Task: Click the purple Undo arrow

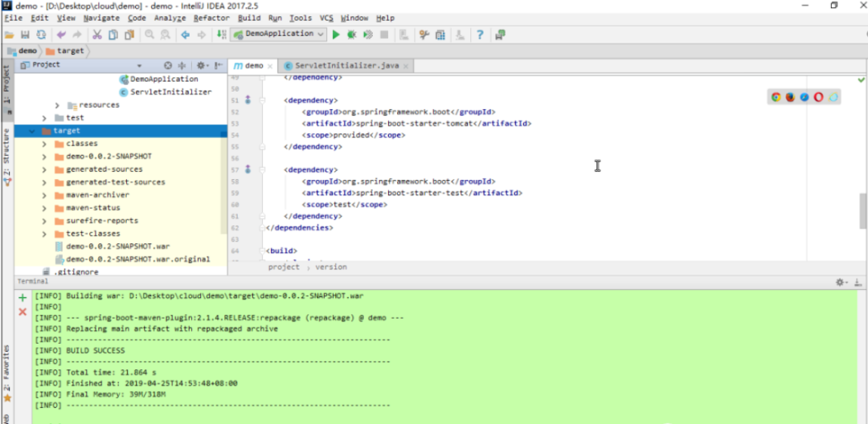Action: (x=61, y=35)
